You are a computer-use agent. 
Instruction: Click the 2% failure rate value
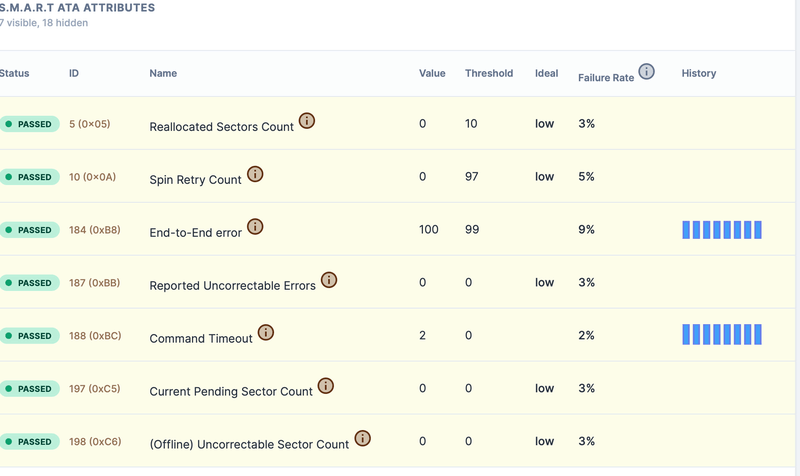click(587, 335)
